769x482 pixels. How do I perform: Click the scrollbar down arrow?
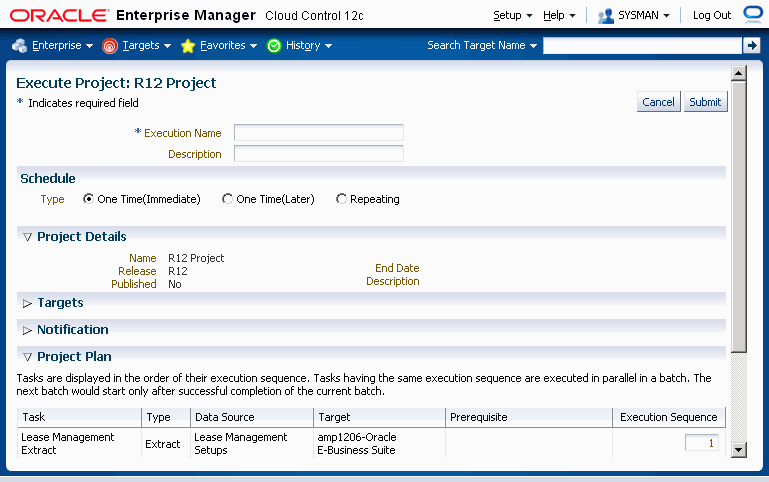coord(738,449)
